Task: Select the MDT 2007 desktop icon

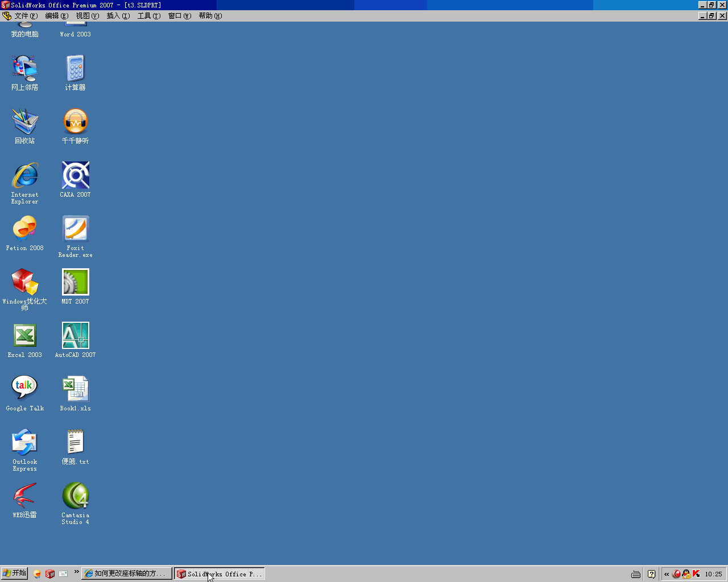Action: (75, 286)
